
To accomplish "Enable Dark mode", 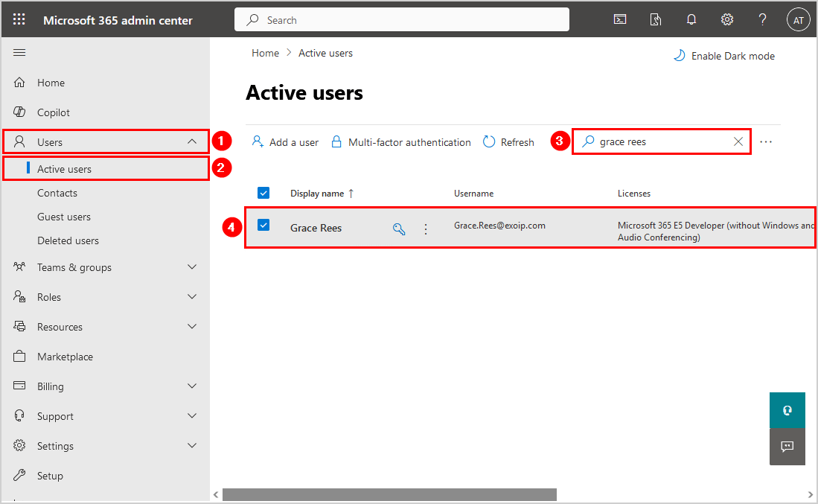I will (724, 56).
